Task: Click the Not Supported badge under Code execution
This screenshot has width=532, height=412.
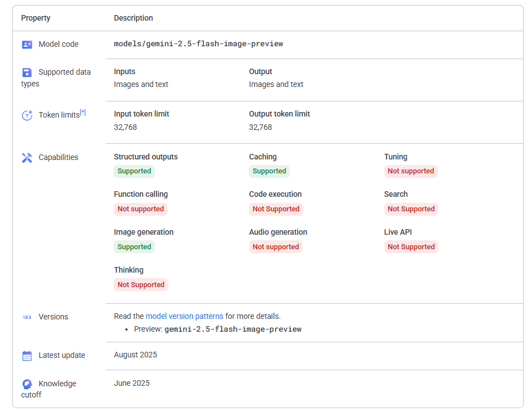Action: [276, 209]
